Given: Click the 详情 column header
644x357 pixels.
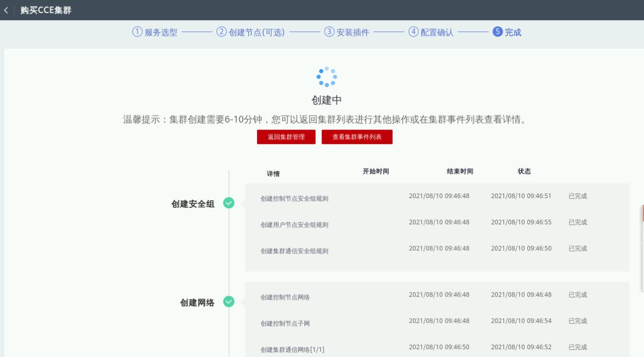Looking at the screenshot, I should click(273, 174).
